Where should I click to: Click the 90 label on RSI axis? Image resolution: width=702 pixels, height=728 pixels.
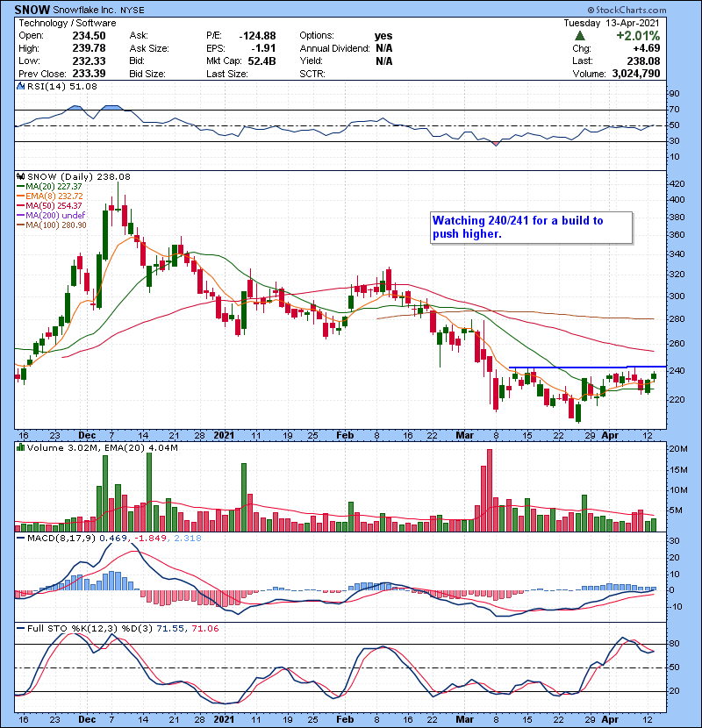coord(674,94)
